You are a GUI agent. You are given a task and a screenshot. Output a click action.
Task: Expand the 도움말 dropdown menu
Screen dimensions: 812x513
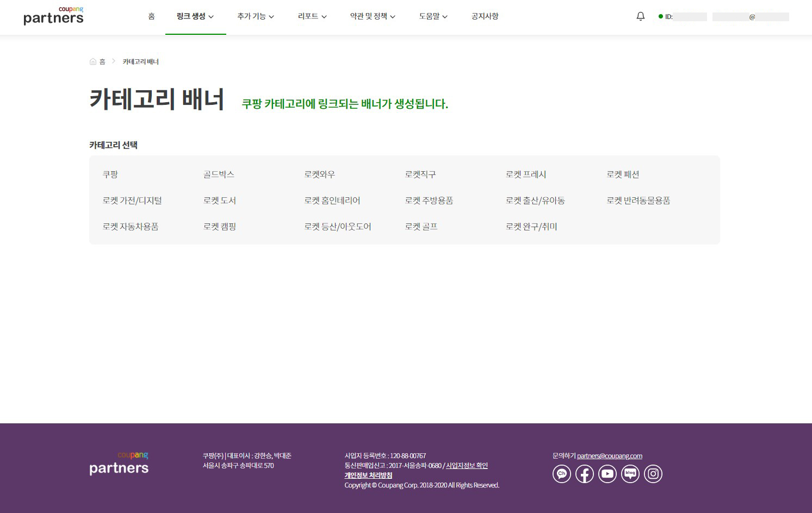tap(433, 16)
